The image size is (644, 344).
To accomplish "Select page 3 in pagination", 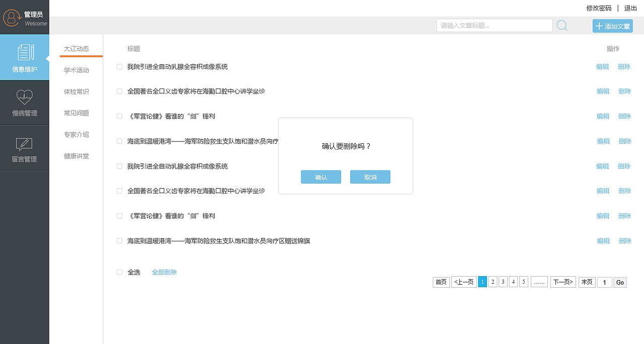I will tap(503, 282).
